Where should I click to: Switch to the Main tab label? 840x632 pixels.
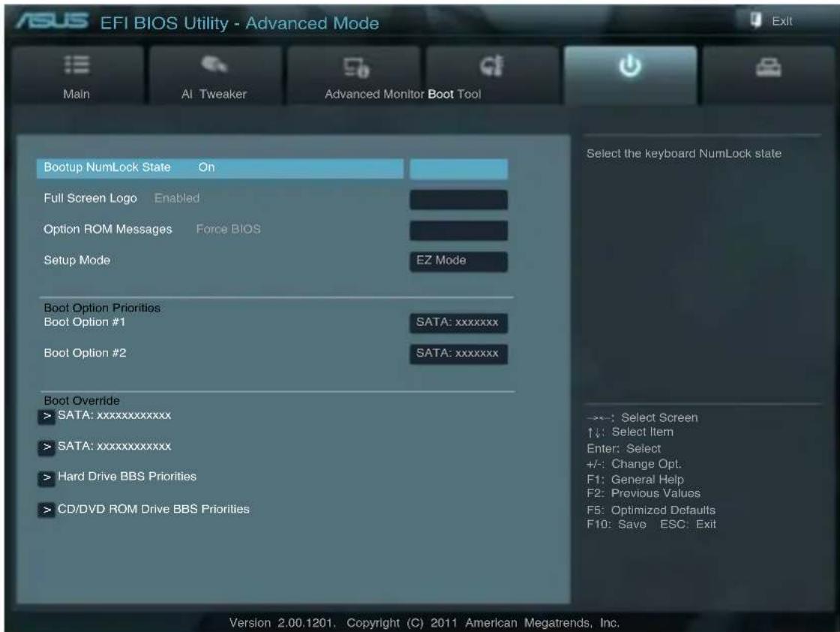tap(76, 94)
